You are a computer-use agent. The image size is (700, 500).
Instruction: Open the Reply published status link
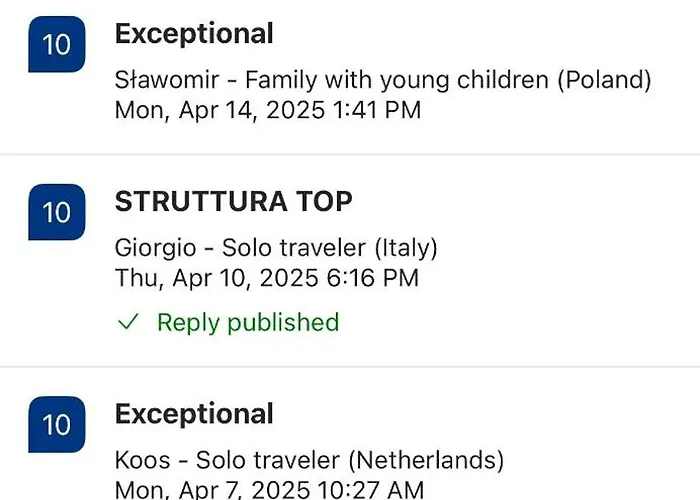[248, 322]
